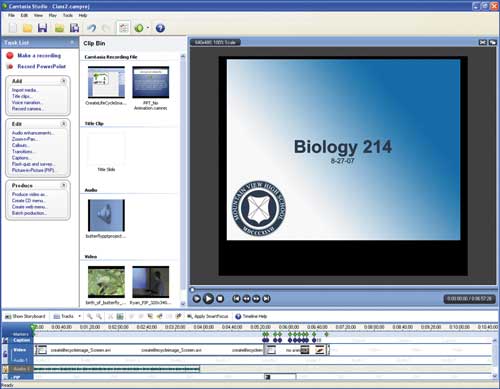Open the Zoom-n-Pan link

click(x=24, y=139)
